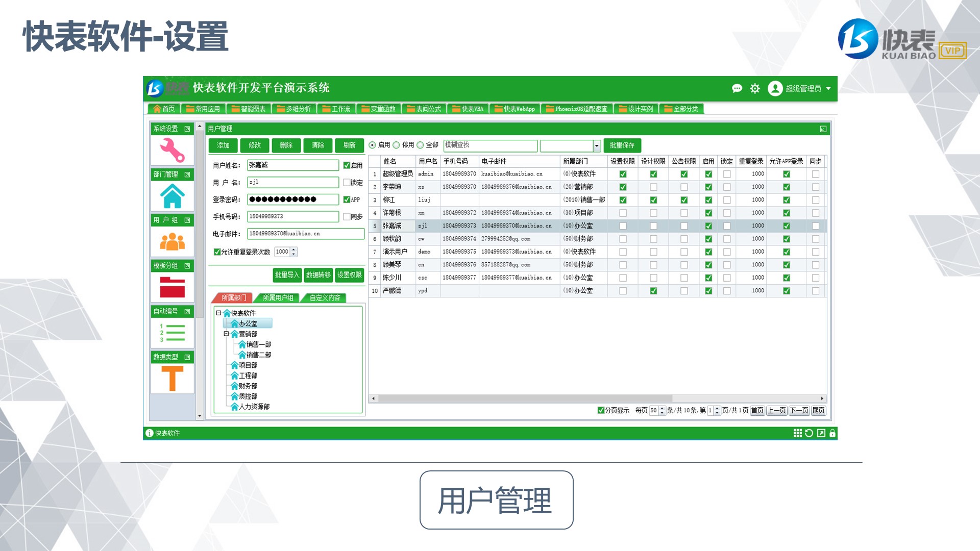The width and height of the screenshot is (980, 551).
Task: Open department management house icon
Action: (173, 196)
